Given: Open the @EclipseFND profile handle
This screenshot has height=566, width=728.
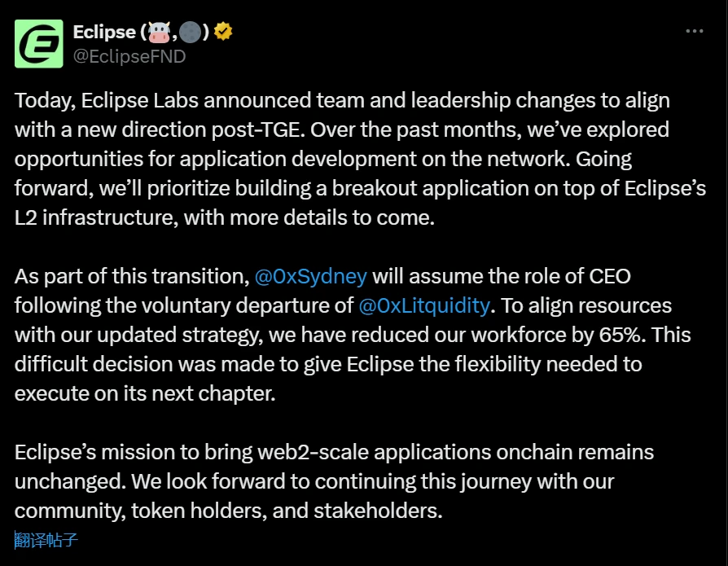Looking at the screenshot, I should 129,56.
